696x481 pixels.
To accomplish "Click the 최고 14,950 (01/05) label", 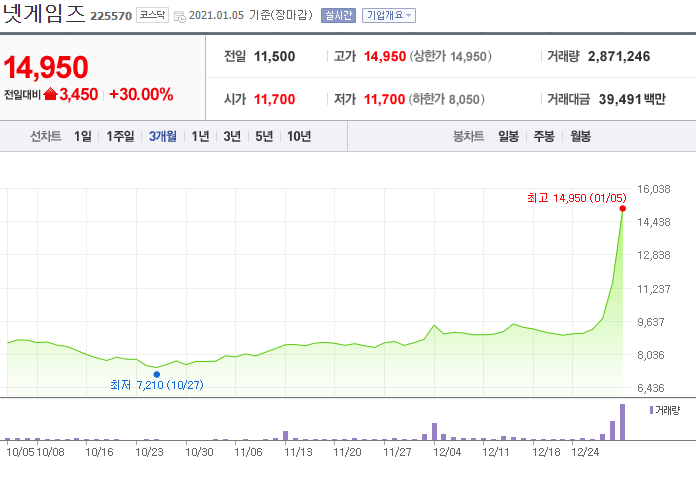I will [x=577, y=198].
